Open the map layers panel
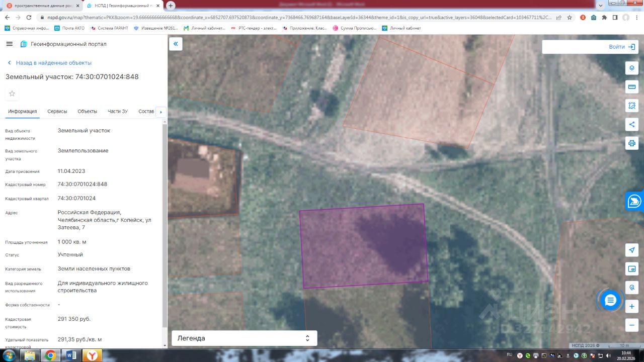The height and width of the screenshot is (362, 644). (632, 68)
